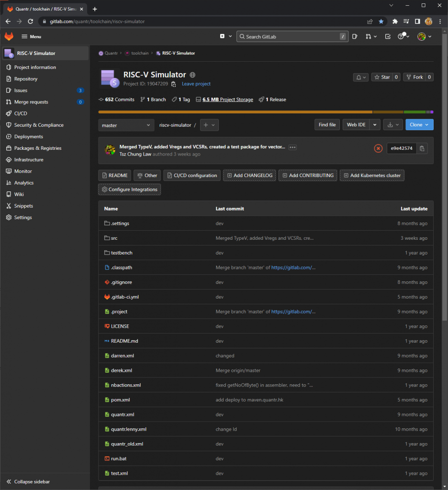Viewport: 448px width, 490px height.
Task: Click the GitLab fox logo
Action: click(9, 36)
